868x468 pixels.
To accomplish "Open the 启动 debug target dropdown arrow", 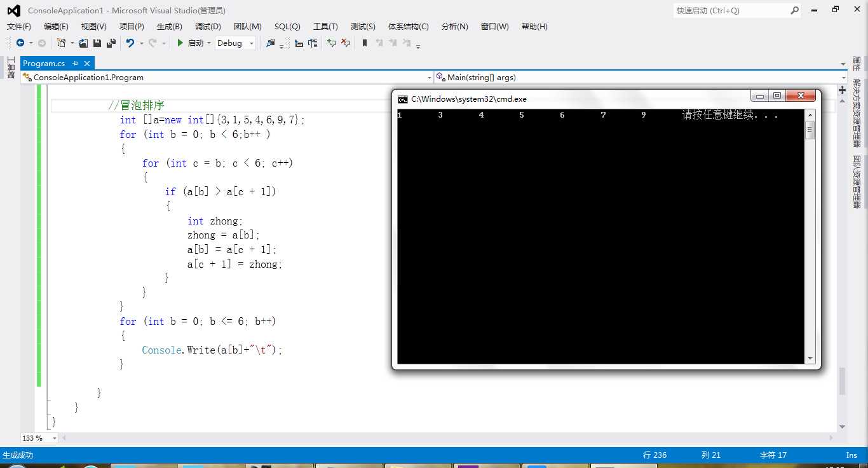I will click(x=208, y=43).
